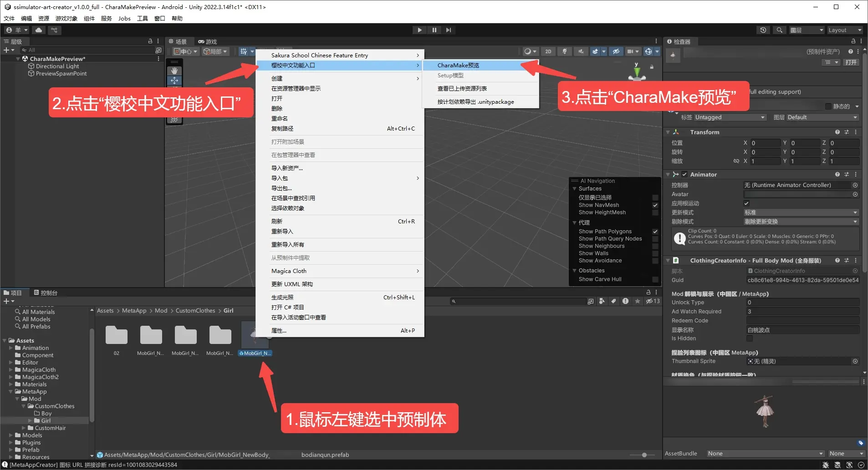Toggle Show NavMesh checkbox
Image resolution: width=868 pixels, height=470 pixels.
click(x=655, y=205)
